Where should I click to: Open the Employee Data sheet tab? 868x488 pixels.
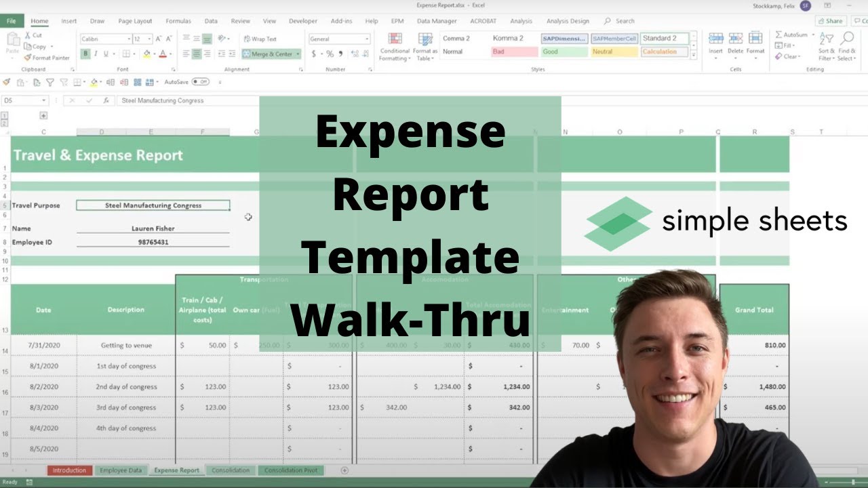click(x=121, y=470)
